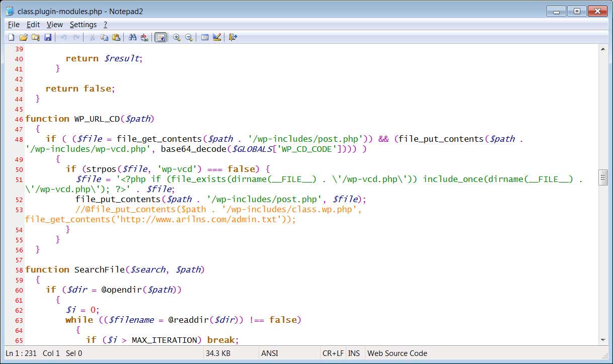Create a new document via toolbar

pos(11,37)
